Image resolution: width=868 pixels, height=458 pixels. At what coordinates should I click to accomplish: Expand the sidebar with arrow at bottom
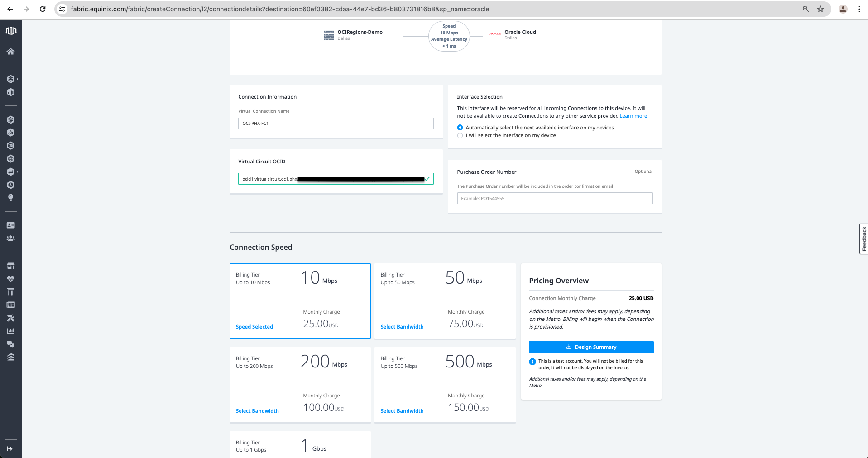[x=10, y=448]
